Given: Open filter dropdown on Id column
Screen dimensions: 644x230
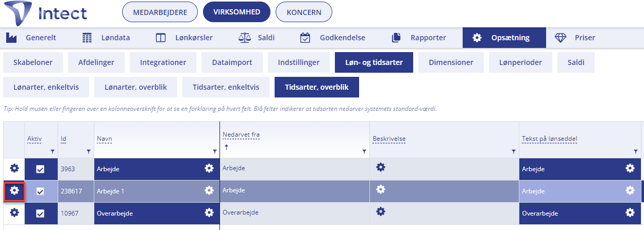Looking at the screenshot, I should 89,152.
